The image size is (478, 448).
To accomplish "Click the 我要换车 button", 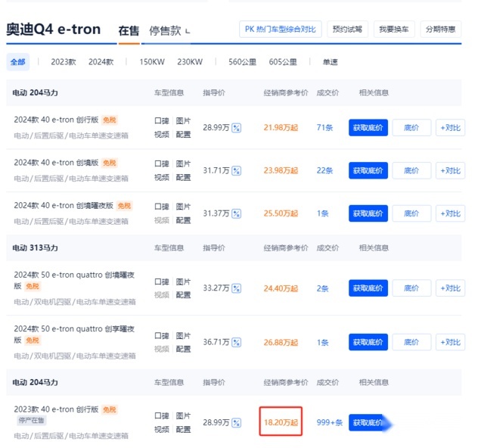I will tap(394, 30).
